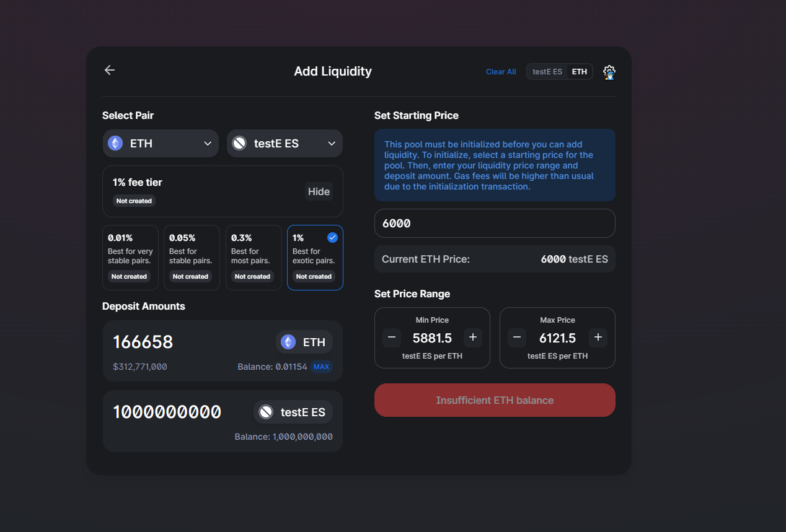Click the back arrow to exit Add Liquidity
The height and width of the screenshot is (532, 786).
click(x=109, y=70)
